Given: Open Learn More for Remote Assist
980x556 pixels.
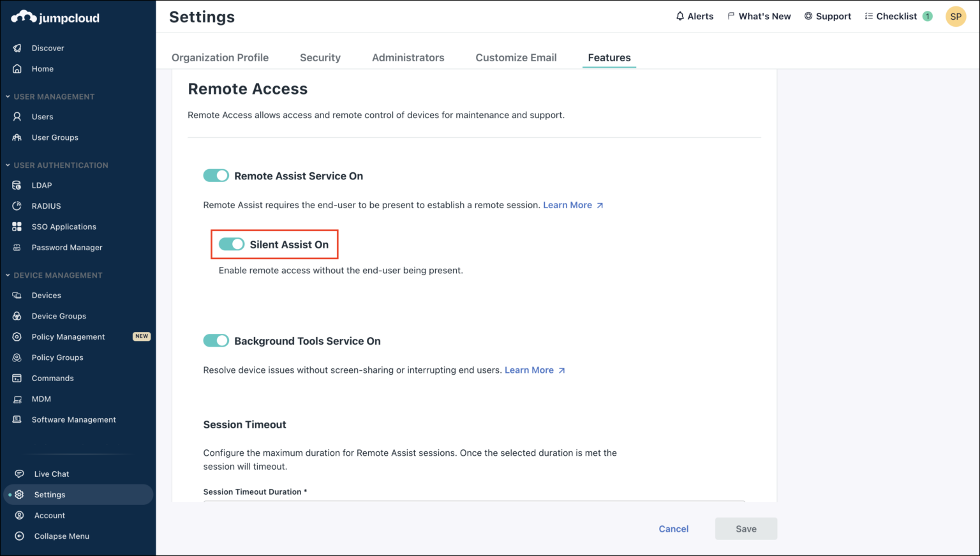Looking at the screenshot, I should pyautogui.click(x=568, y=205).
